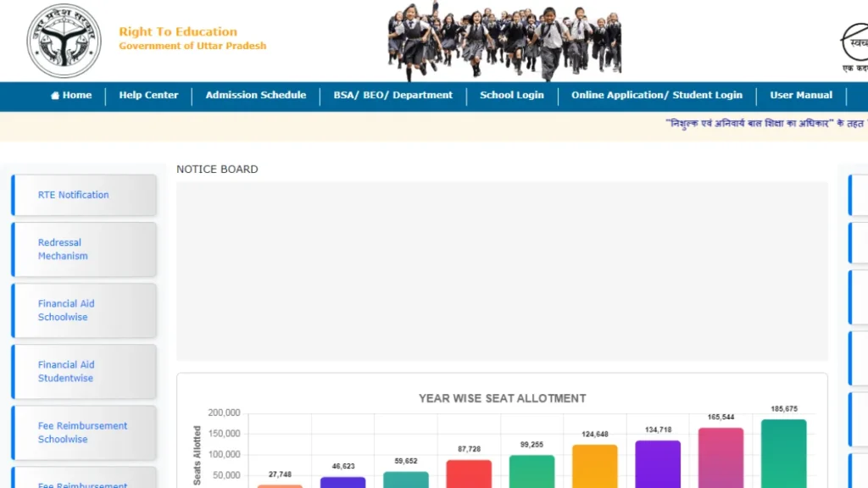View the Admission Schedule

(255, 96)
